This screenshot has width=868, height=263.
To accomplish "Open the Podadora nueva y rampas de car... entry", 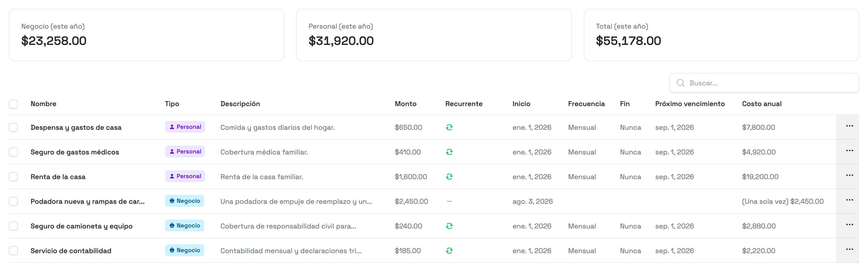I will tap(87, 202).
